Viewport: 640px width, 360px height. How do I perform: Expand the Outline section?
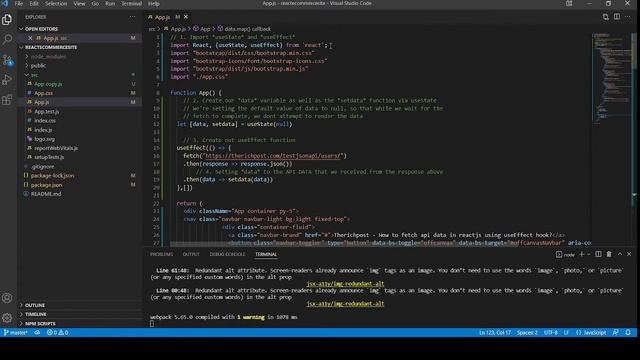click(x=35, y=305)
